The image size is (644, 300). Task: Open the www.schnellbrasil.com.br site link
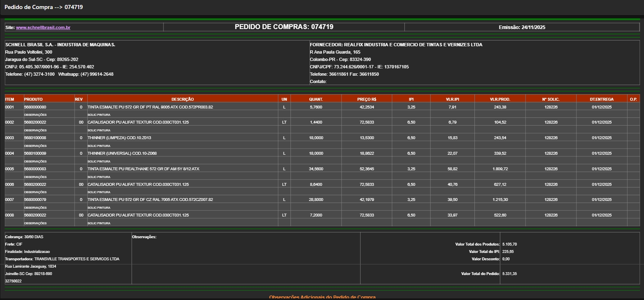[43, 27]
